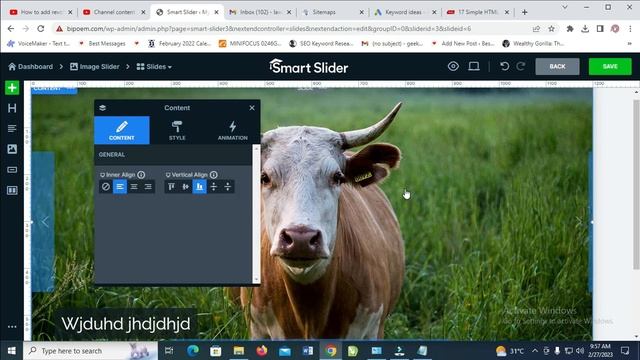Open SEO Keyword Research bookmark

click(321, 43)
